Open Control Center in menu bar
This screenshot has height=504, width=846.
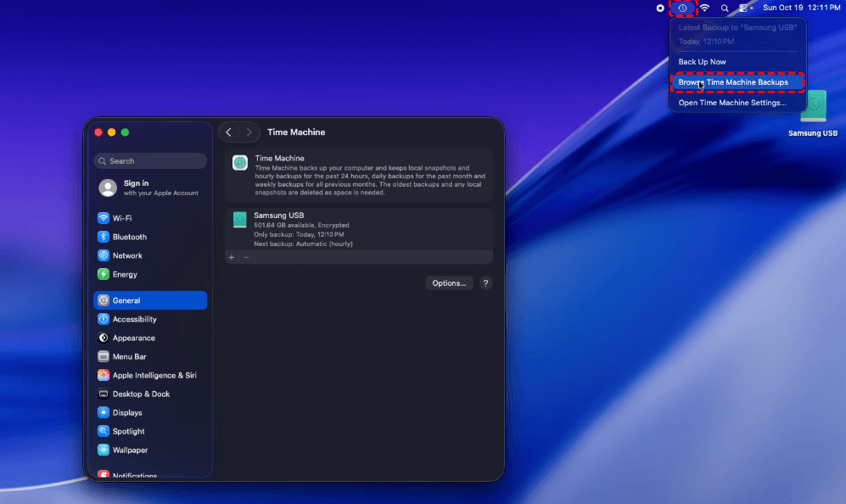click(744, 8)
